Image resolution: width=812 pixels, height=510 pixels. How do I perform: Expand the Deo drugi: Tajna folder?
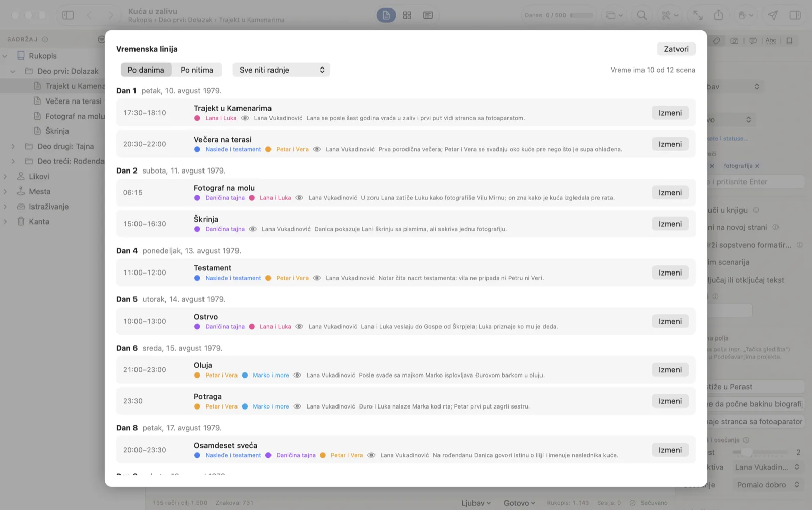click(13, 146)
